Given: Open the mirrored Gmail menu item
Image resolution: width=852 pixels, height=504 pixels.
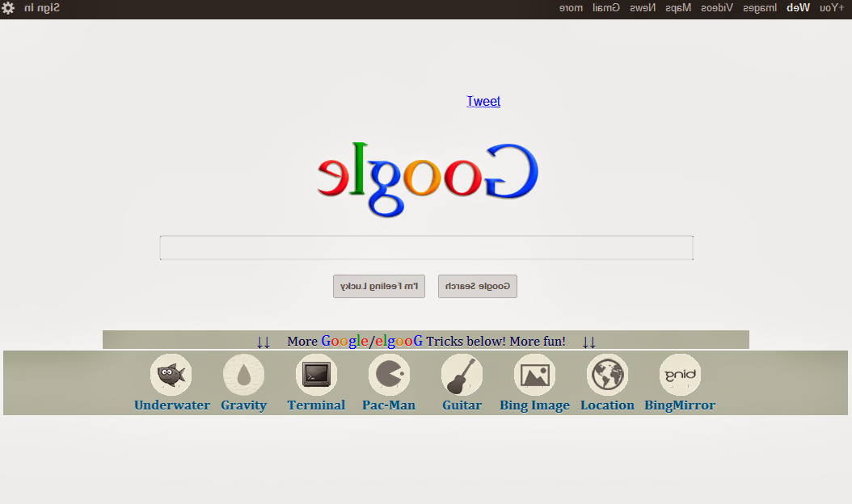Looking at the screenshot, I should pos(605,8).
